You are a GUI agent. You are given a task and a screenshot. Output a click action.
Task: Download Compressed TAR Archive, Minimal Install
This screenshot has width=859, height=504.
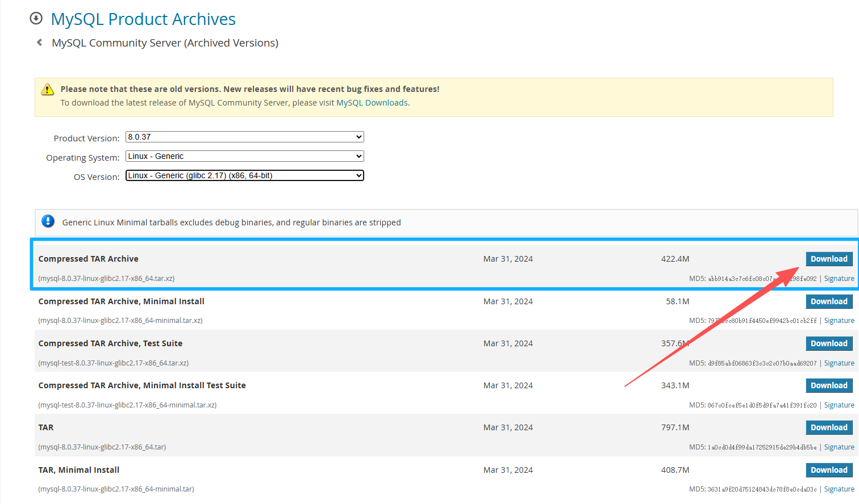[x=829, y=301]
